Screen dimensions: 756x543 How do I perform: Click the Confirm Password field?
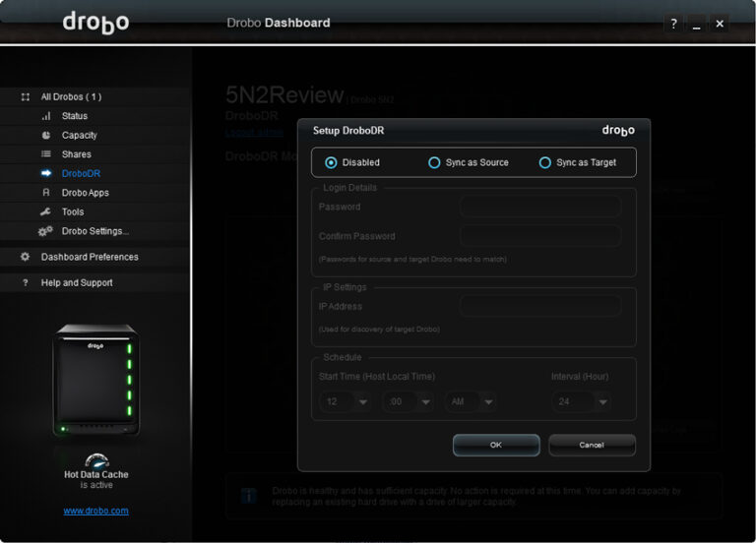tap(540, 236)
